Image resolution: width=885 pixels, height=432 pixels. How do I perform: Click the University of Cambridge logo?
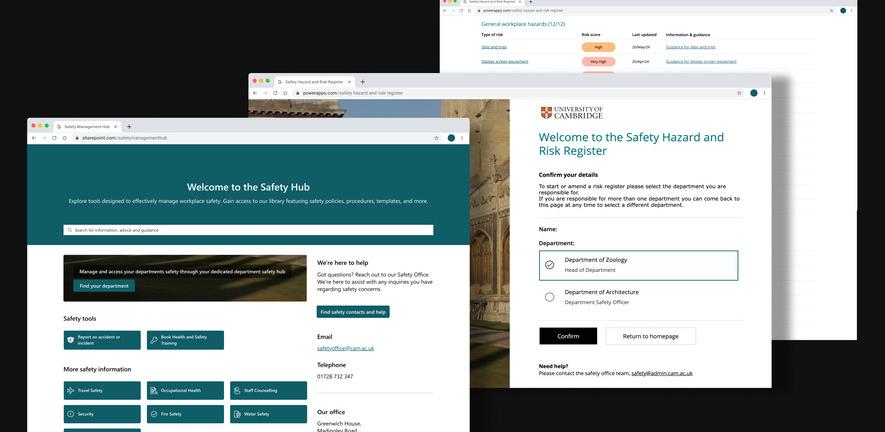(571, 112)
